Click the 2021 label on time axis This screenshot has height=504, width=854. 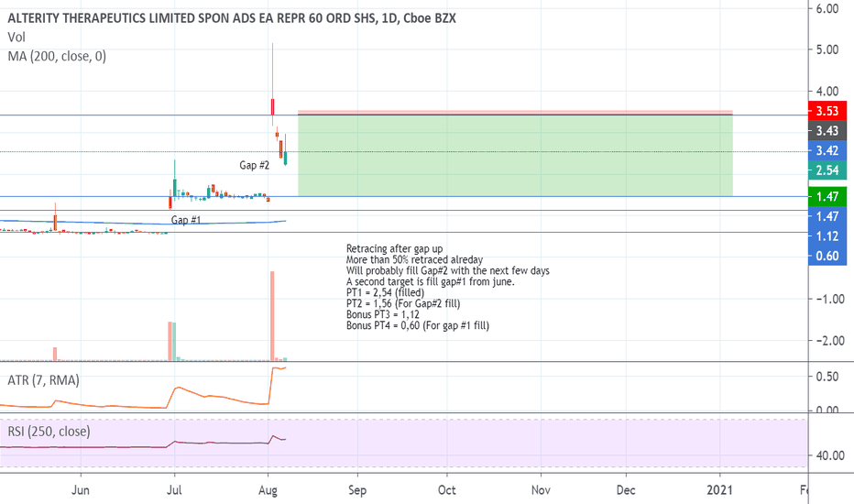(x=719, y=490)
